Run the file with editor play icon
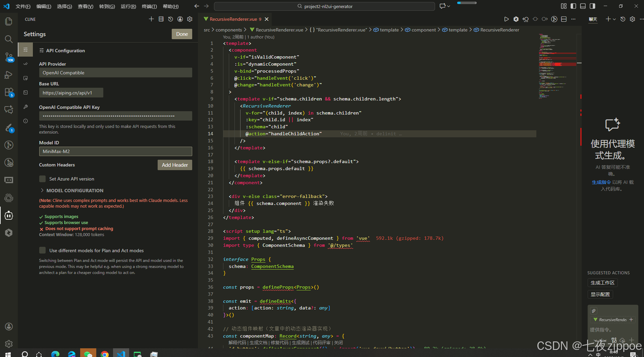Viewport: 644px width, 357px height. pos(506,19)
